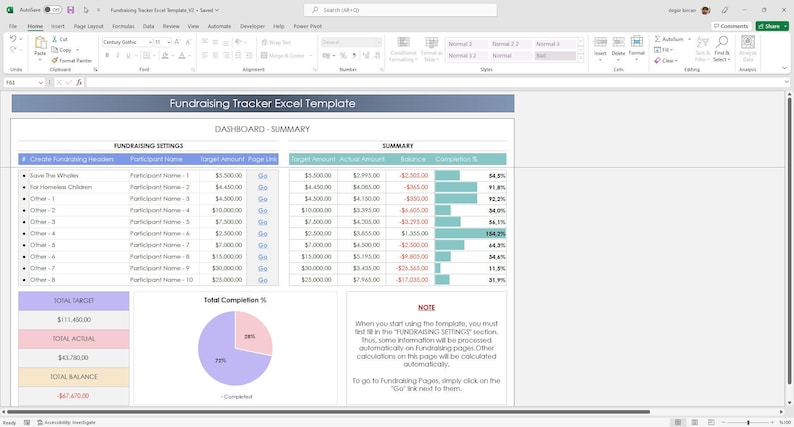Decrease font size with smaller A icon
Screen dimensions: 794x427
click(x=188, y=42)
